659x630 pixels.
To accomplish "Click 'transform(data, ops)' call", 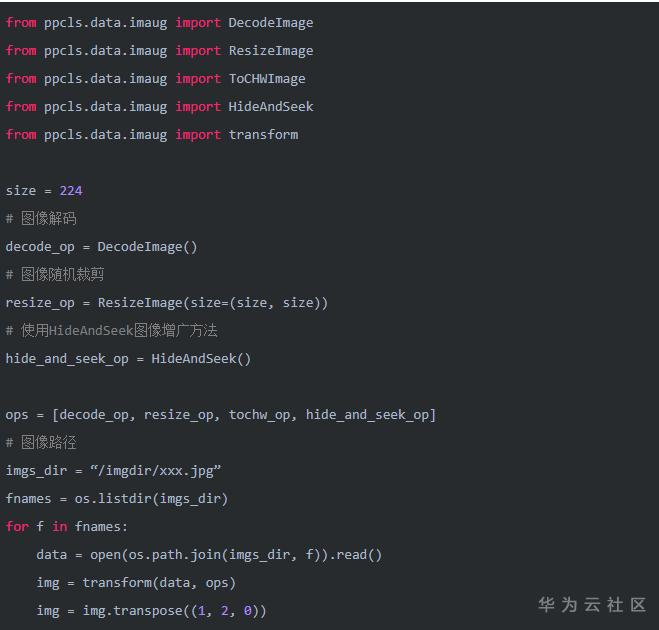I will (159, 583).
